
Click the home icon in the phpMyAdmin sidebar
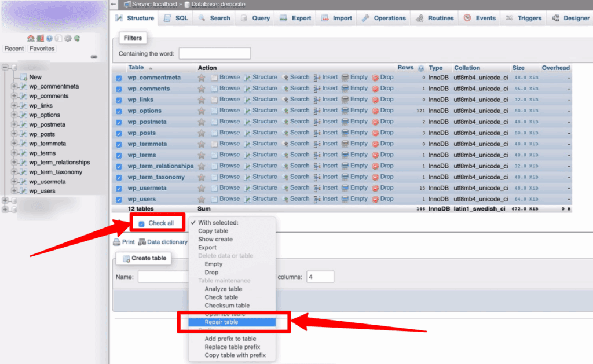click(x=31, y=38)
